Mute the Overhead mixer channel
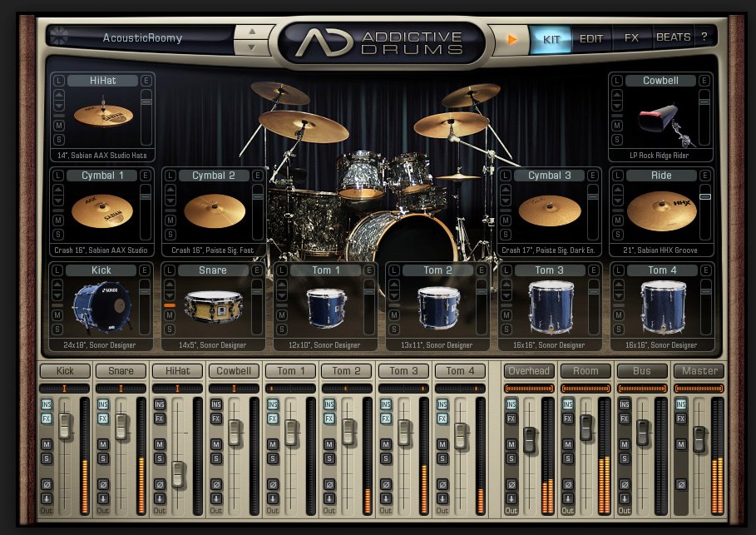The height and width of the screenshot is (535, 756). 511,444
